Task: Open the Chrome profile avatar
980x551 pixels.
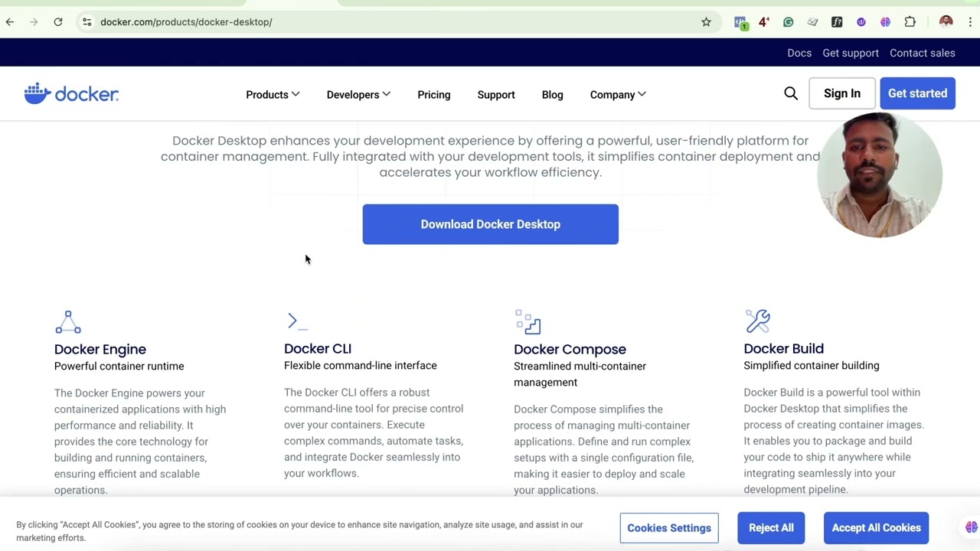Action: coord(946,22)
